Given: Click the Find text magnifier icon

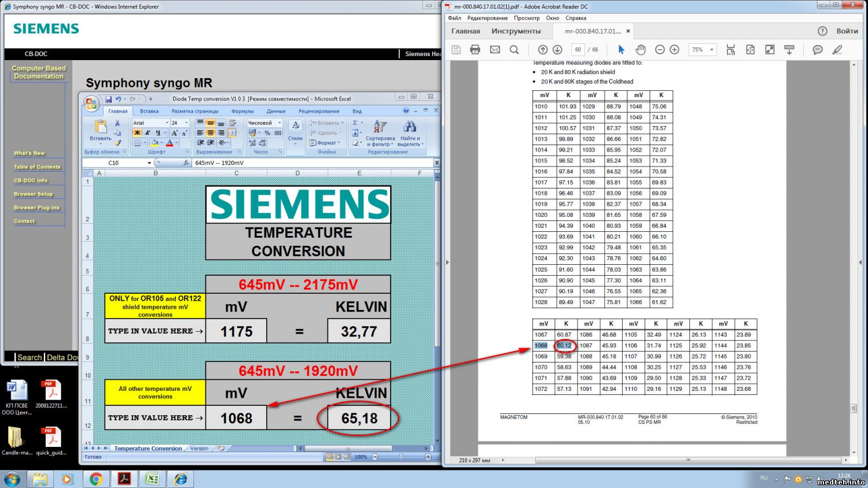Looking at the screenshot, I should pos(514,50).
